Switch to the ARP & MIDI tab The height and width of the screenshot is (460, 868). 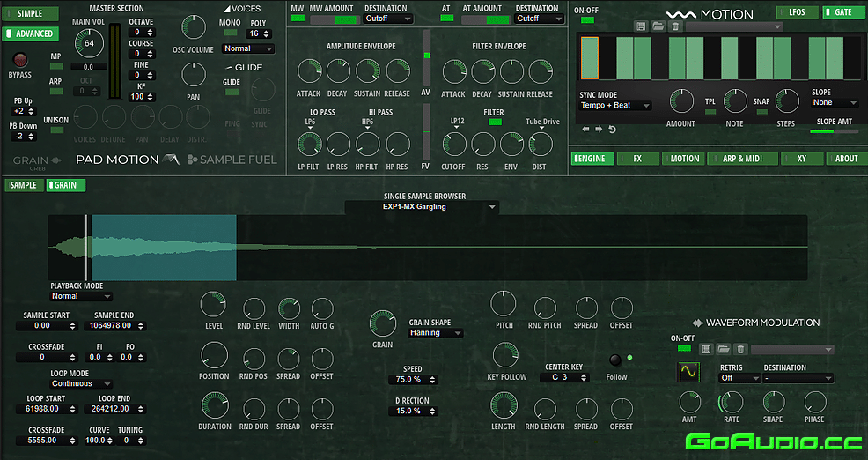(742, 159)
